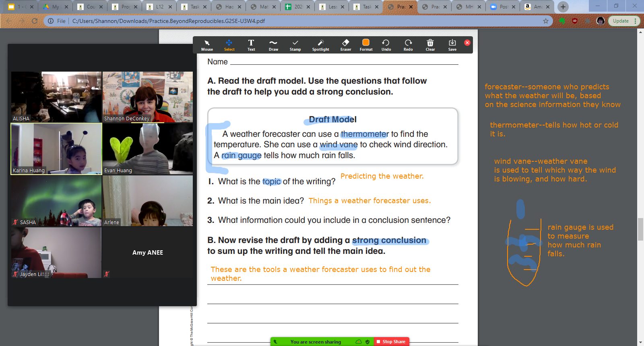
Task: Open the Evernote extension icon
Action: coord(562,21)
